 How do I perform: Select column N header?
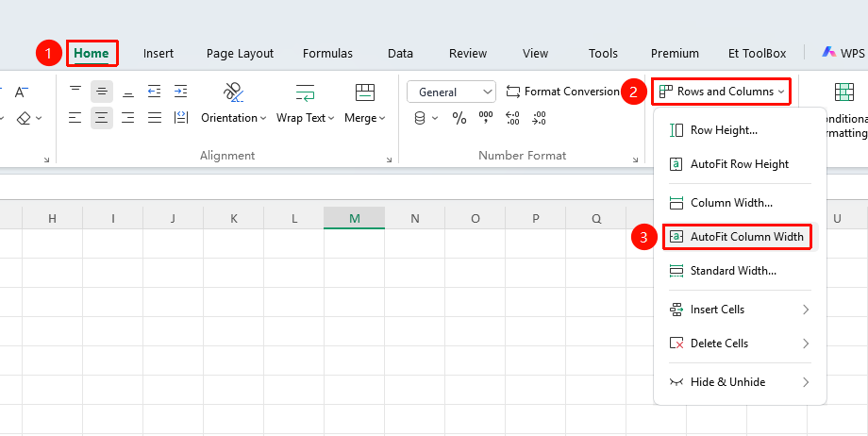(414, 218)
